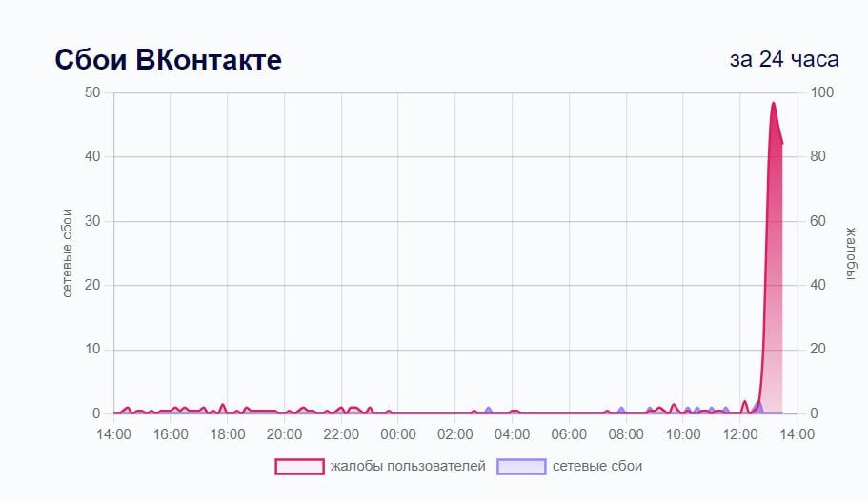Click the right axis value 20
The image size is (868, 503).
point(818,349)
